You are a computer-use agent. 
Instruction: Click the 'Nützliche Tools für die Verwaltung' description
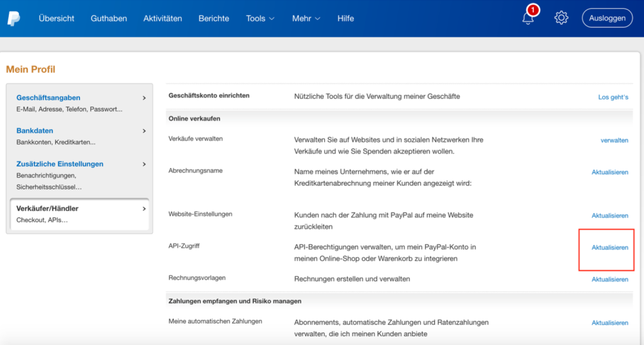click(x=377, y=96)
